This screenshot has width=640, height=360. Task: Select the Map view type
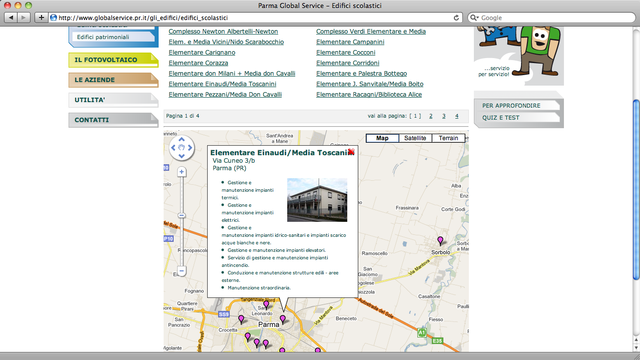(382, 138)
